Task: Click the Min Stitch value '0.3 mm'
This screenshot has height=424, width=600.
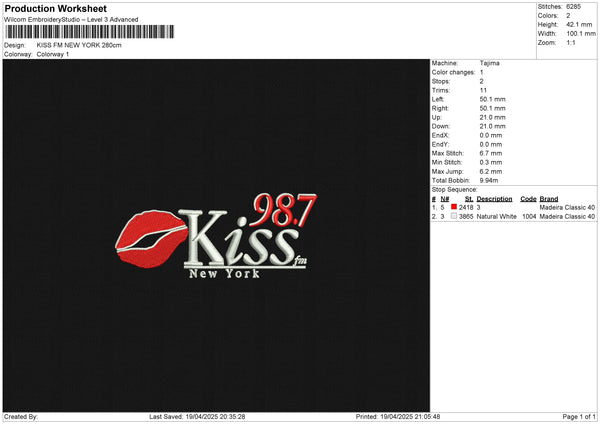Action: tap(491, 162)
